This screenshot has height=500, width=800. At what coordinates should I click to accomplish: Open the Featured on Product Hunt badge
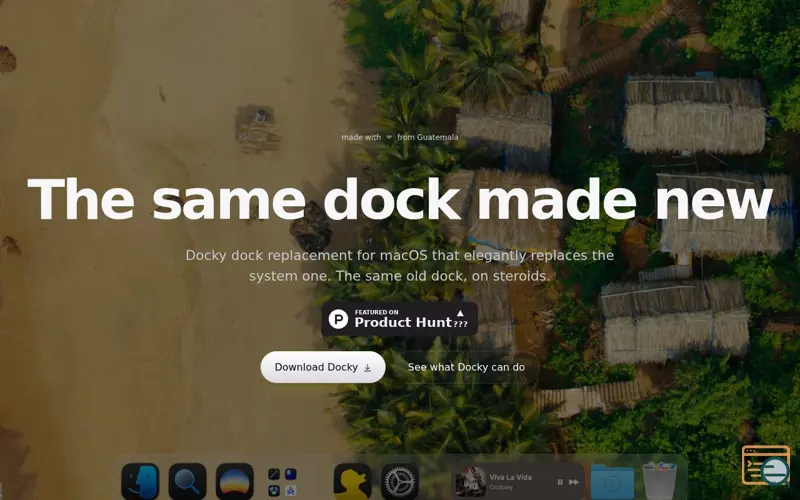click(399, 319)
